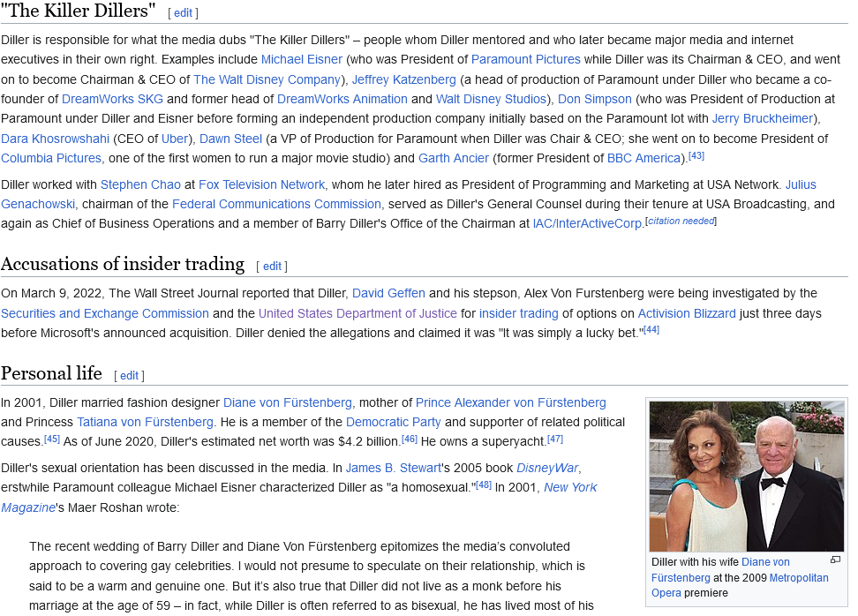The height and width of the screenshot is (616, 858).
Task: Edit "The Killer Dillers" section
Action: [183, 13]
